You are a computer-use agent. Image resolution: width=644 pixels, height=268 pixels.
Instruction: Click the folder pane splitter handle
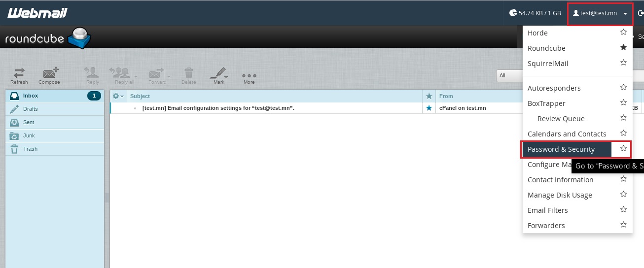click(107, 198)
